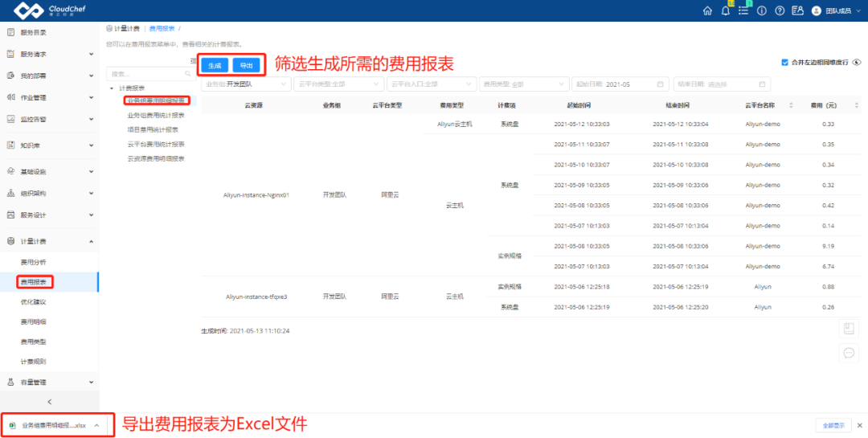Click the eye icon beside merge checkbox
The width and height of the screenshot is (868, 438).
(x=857, y=63)
